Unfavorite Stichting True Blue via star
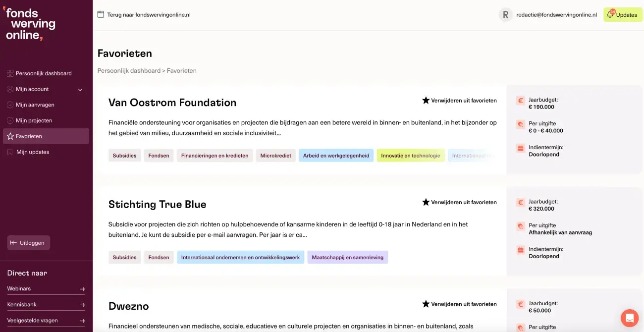644x332 pixels. 426,202
